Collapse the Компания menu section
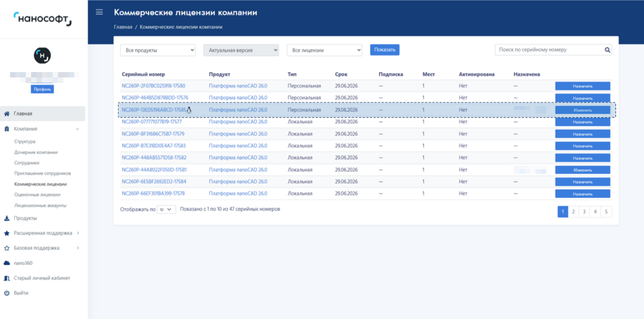 tap(77, 129)
